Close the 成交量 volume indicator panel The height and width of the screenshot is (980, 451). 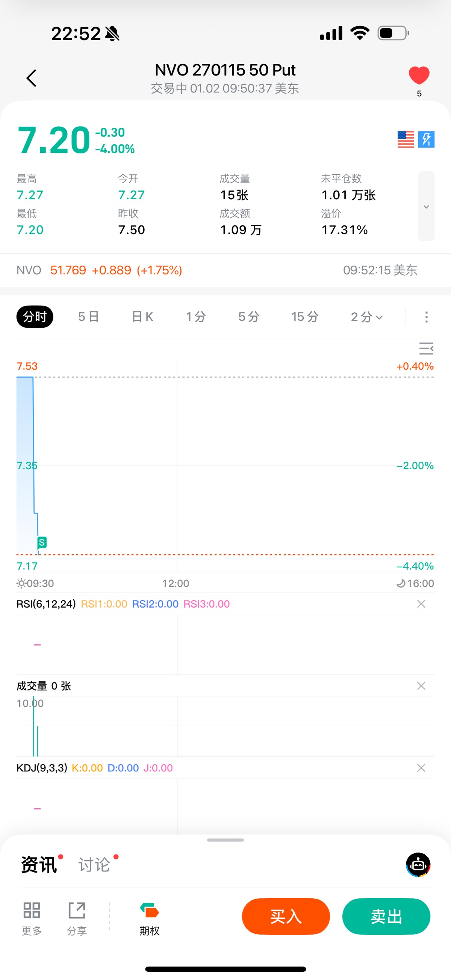pos(421,686)
